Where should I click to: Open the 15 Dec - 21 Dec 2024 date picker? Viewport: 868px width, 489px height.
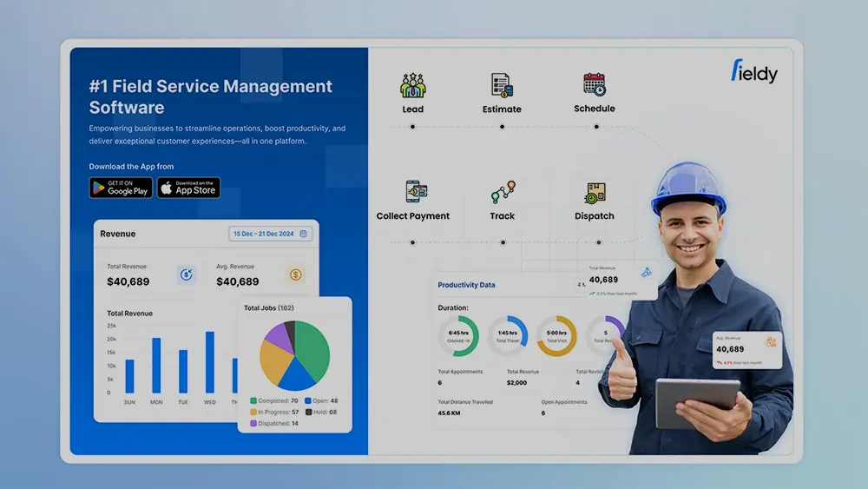270,234
